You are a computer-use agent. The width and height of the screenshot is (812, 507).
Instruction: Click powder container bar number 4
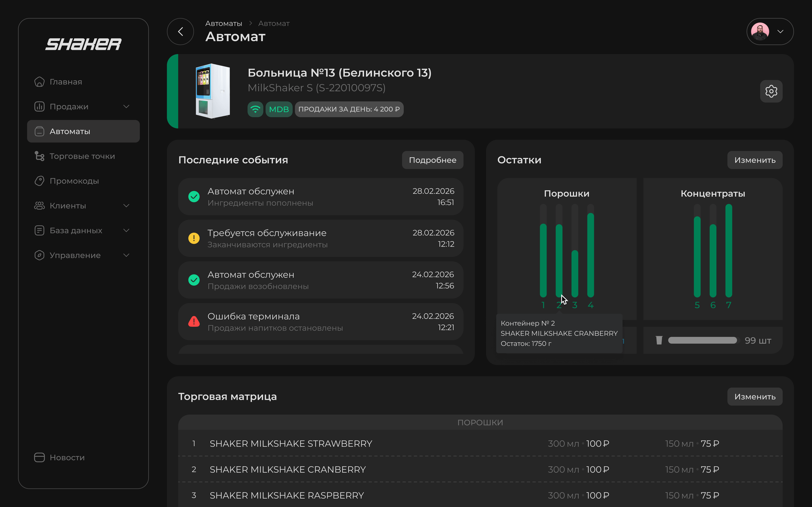pyautogui.click(x=591, y=255)
